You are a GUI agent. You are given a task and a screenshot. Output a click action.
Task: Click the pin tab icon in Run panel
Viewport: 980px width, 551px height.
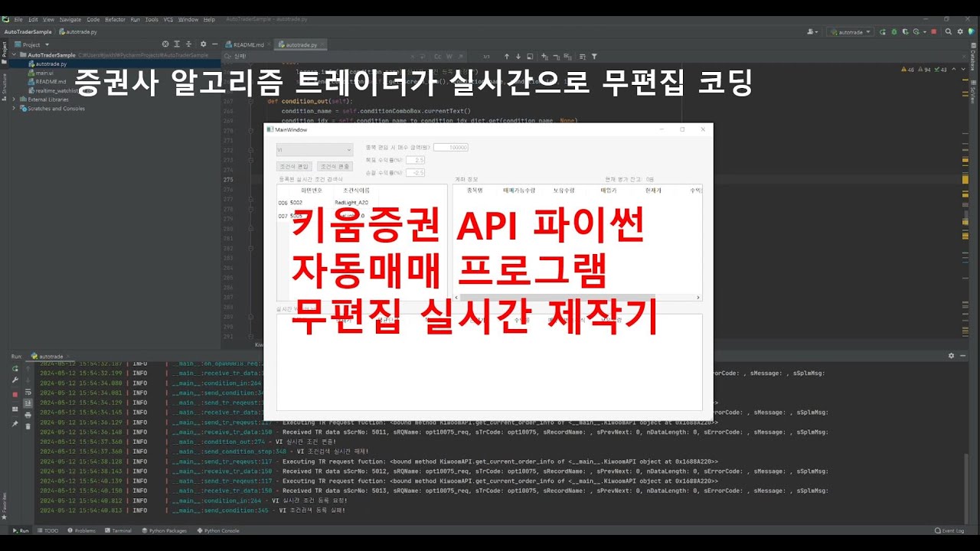pos(15,422)
